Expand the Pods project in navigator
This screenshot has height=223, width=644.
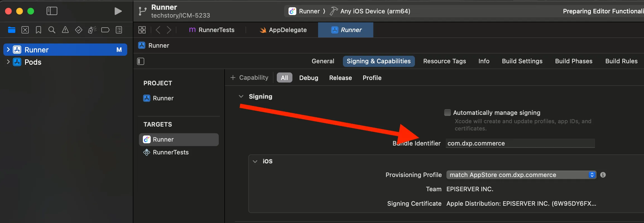[x=8, y=62]
